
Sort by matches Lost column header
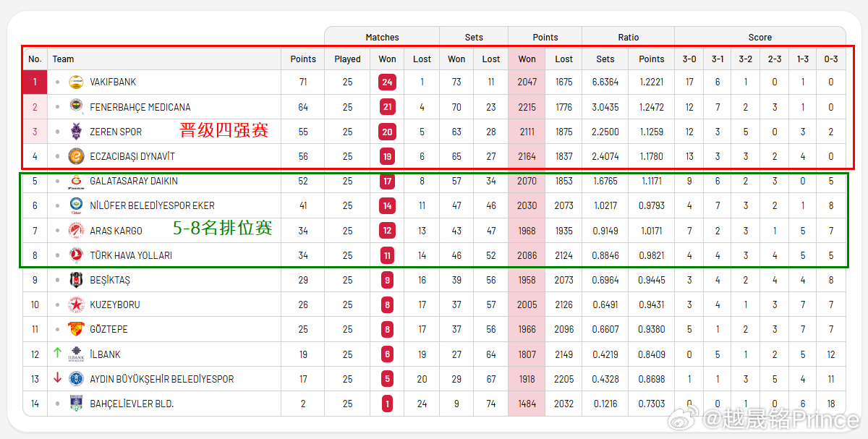422,59
